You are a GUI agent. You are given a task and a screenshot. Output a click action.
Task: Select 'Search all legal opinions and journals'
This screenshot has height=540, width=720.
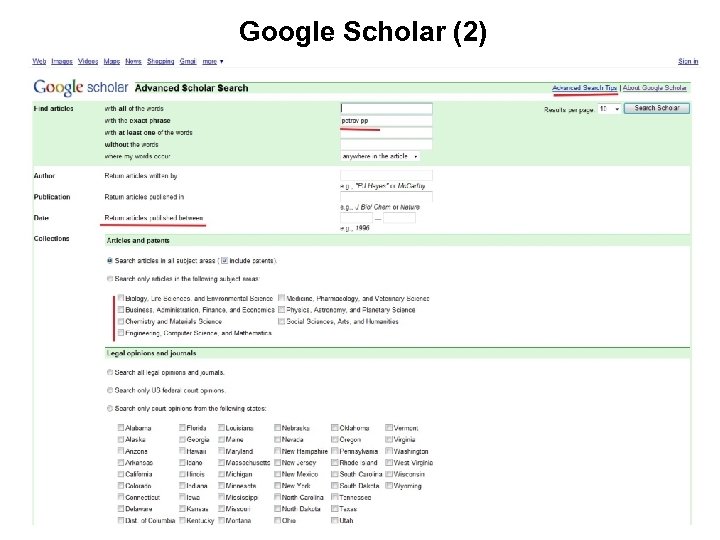110,372
